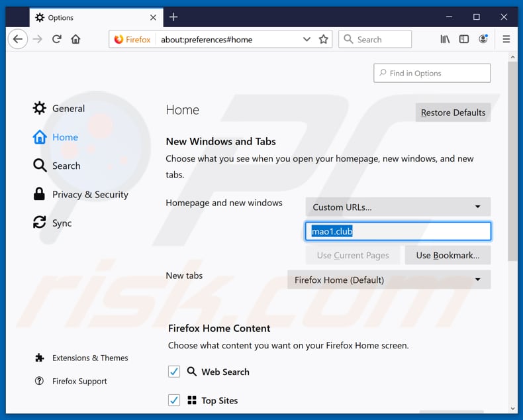Click Use Current Pages button
This screenshot has height=420, width=523.
tap(353, 256)
